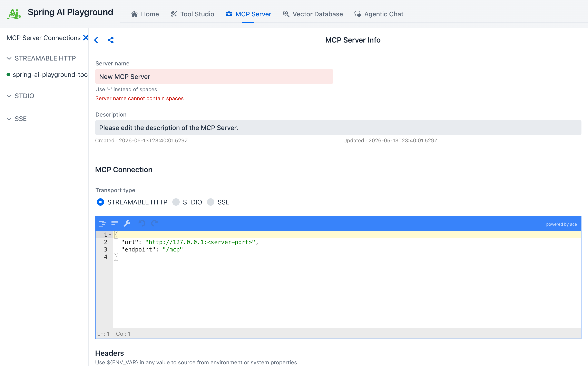Select SSE transport type radio
The height and width of the screenshot is (368, 588).
tap(211, 202)
